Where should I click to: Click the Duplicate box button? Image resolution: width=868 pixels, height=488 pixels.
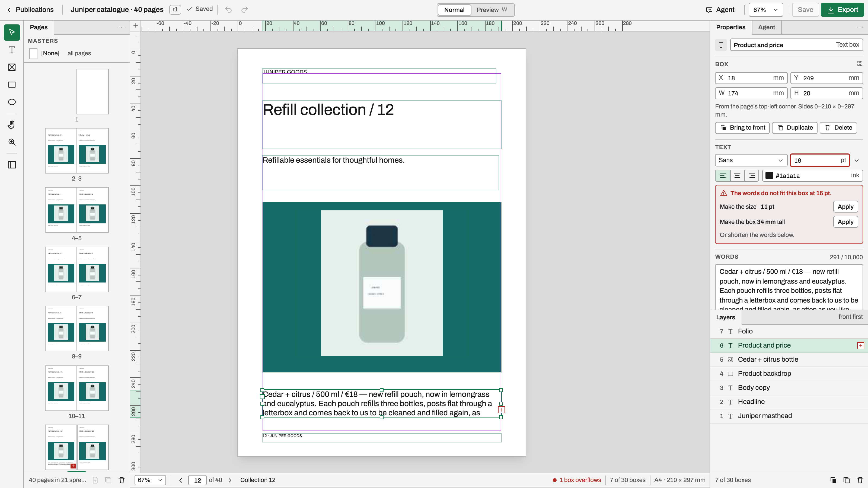pyautogui.click(x=794, y=128)
